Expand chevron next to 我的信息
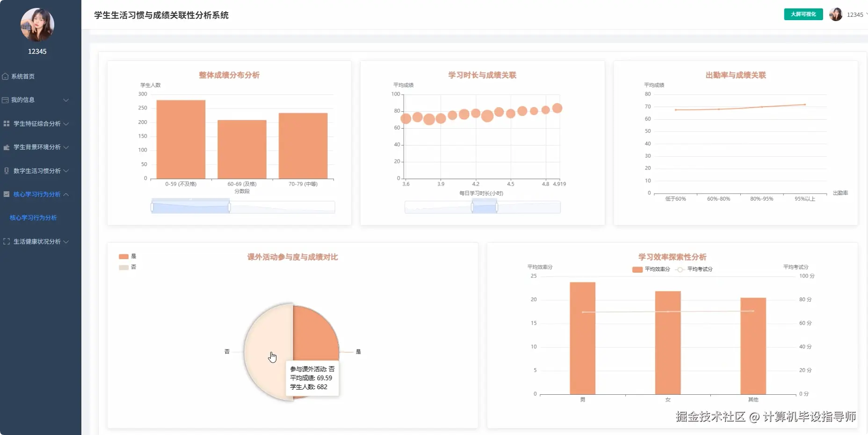The image size is (868, 435). (66, 100)
